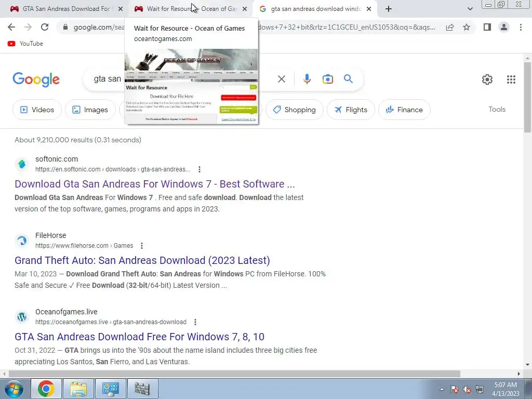Close the GTA San Andreas Download tab
The height and width of the screenshot is (399, 532).
[x=120, y=9]
